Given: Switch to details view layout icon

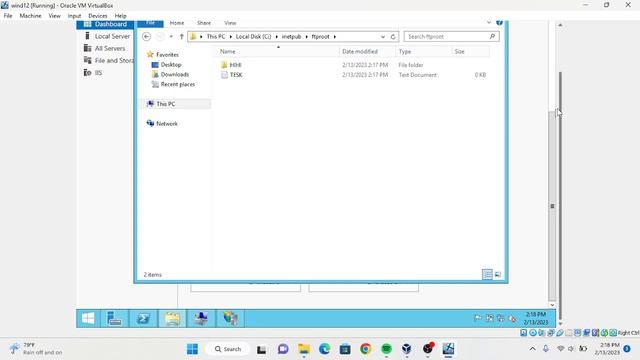Looking at the screenshot, I should click(x=487, y=274).
